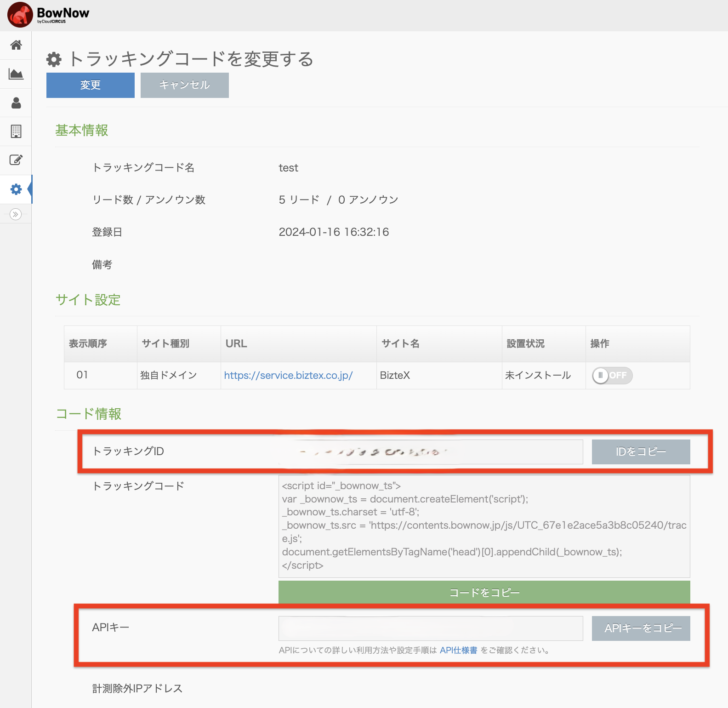Click the IDをコピー button
The width and height of the screenshot is (728, 708).
[x=641, y=452]
